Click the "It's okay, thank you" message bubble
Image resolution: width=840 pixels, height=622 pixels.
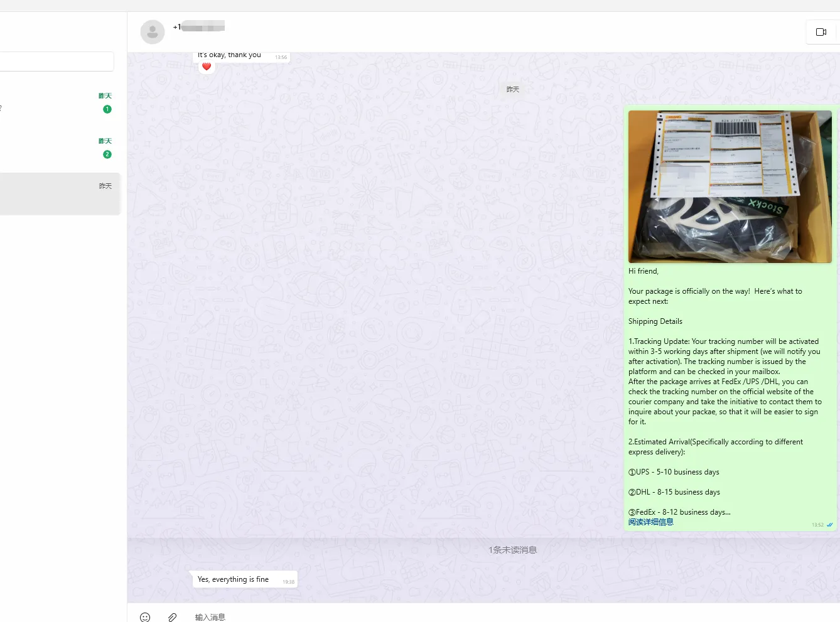(x=230, y=55)
